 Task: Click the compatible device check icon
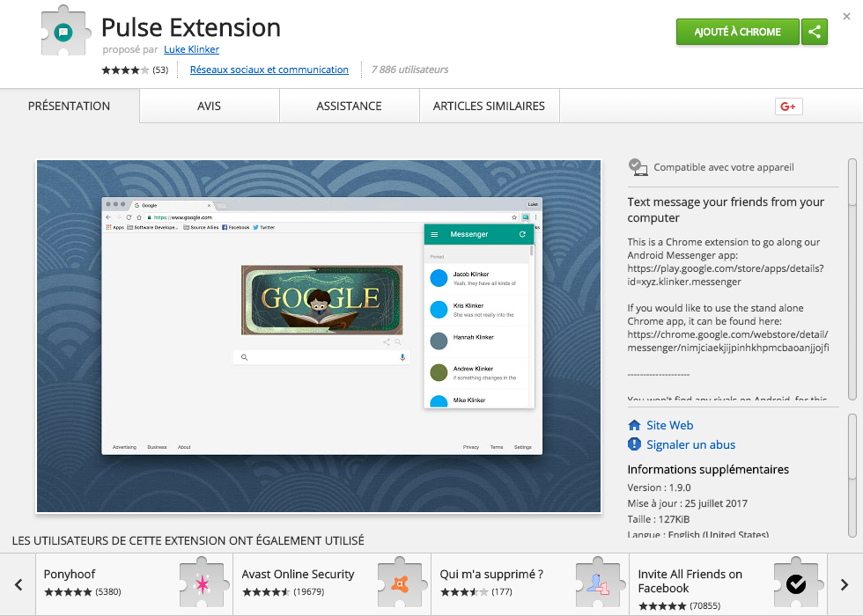point(638,167)
